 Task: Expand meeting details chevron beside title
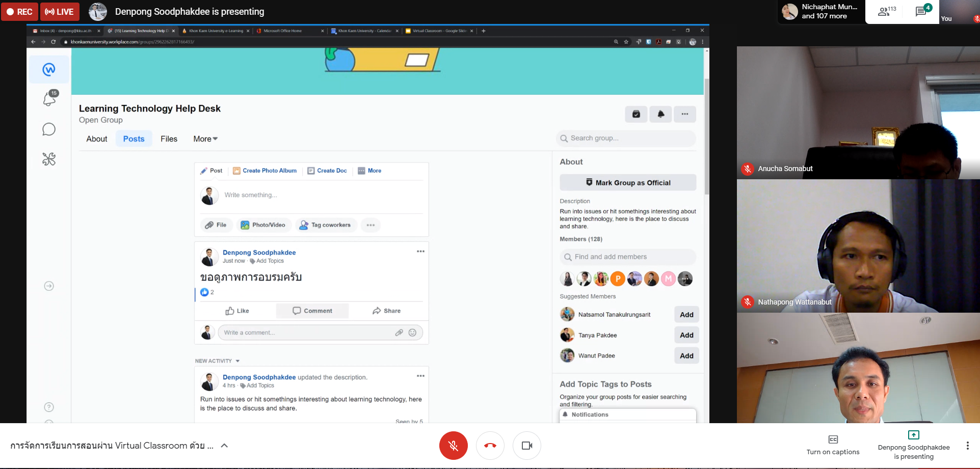(x=224, y=446)
